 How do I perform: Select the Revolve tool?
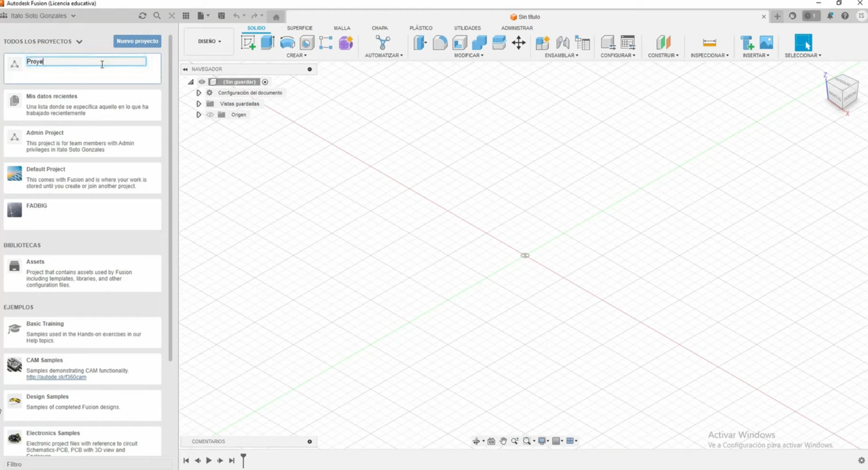point(287,42)
